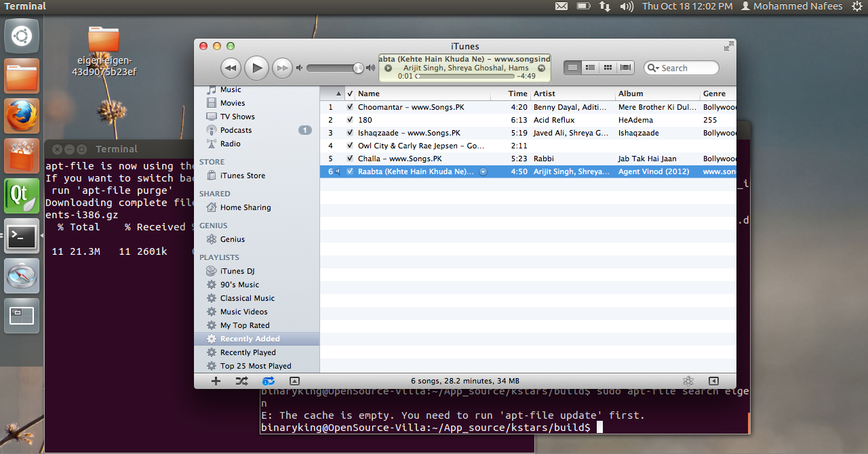
Task: Open the Files manager launcher icon
Action: pyautogui.click(x=22, y=75)
